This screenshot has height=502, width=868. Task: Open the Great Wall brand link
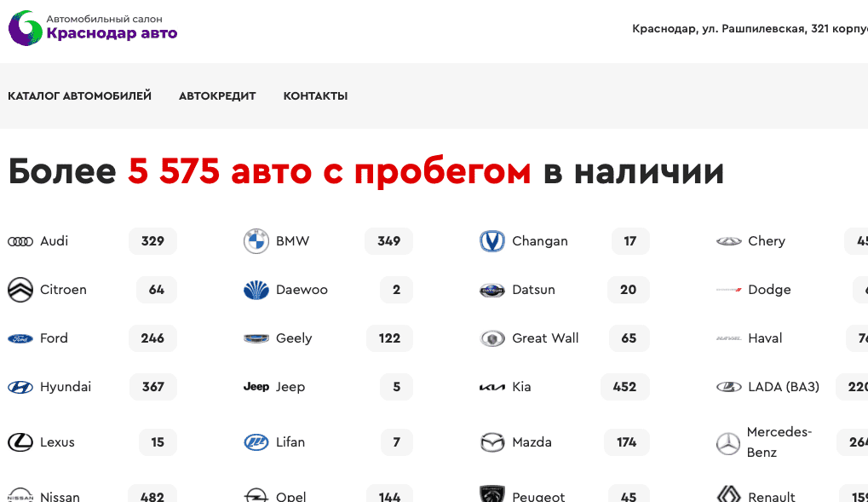pos(545,338)
